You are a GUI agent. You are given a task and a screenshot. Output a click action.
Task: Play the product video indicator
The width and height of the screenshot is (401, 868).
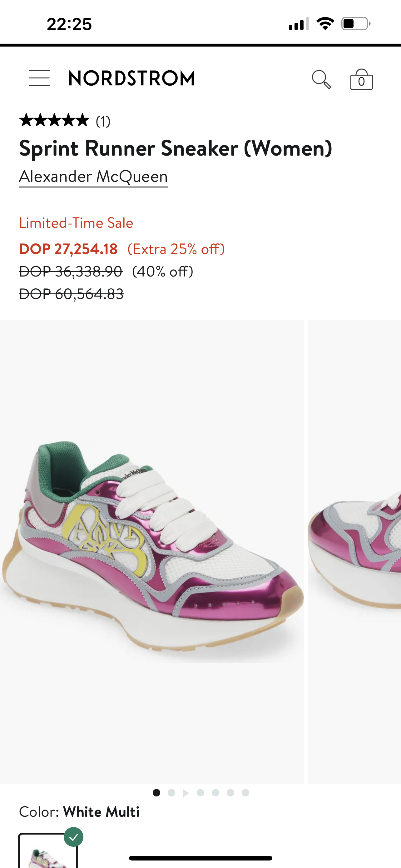[x=186, y=793]
